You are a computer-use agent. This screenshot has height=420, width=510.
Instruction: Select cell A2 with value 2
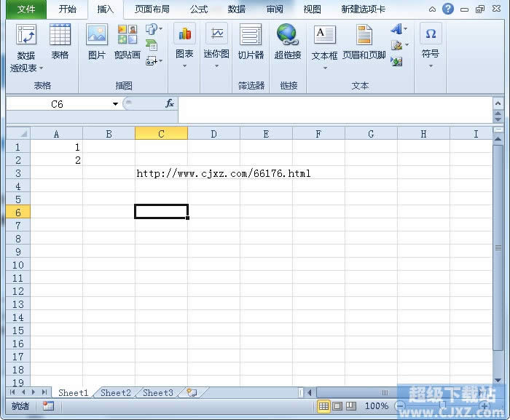click(x=56, y=160)
